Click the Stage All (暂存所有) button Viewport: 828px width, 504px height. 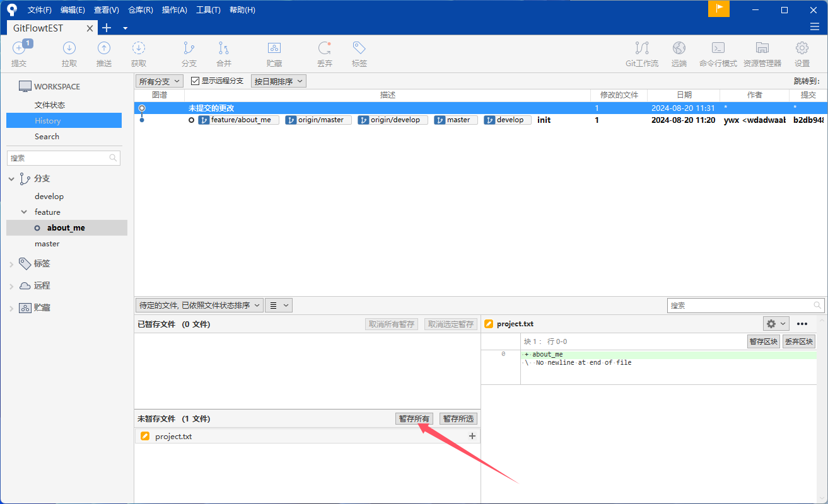[414, 419]
